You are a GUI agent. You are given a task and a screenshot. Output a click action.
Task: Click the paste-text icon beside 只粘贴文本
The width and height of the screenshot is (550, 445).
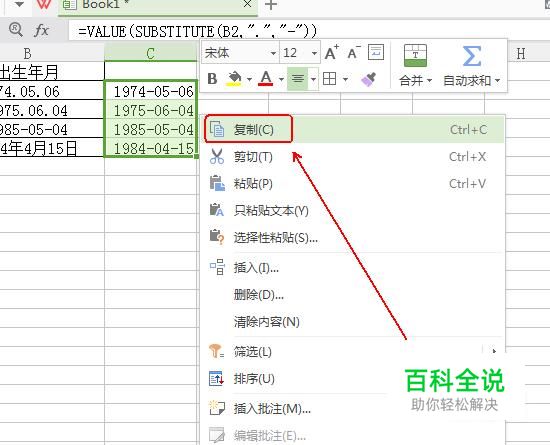(x=217, y=210)
